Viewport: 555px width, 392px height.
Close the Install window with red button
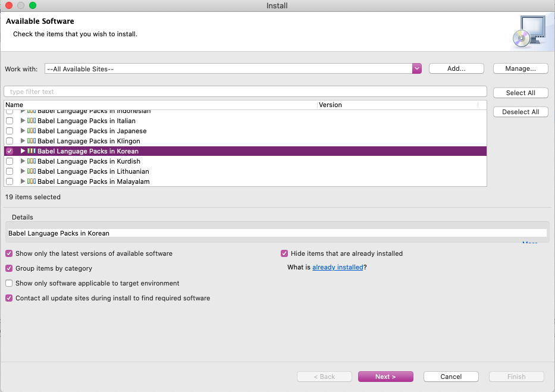pyautogui.click(x=9, y=5)
